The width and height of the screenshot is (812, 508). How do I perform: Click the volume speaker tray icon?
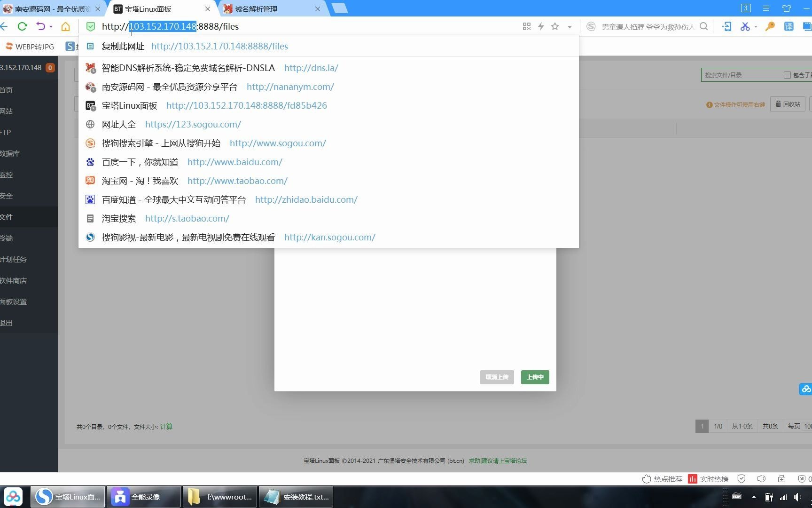pos(797,497)
